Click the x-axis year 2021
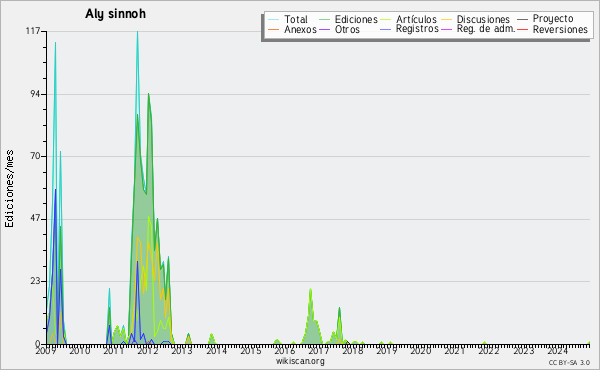Image resolution: width=600 pixels, height=370 pixels. (455, 351)
